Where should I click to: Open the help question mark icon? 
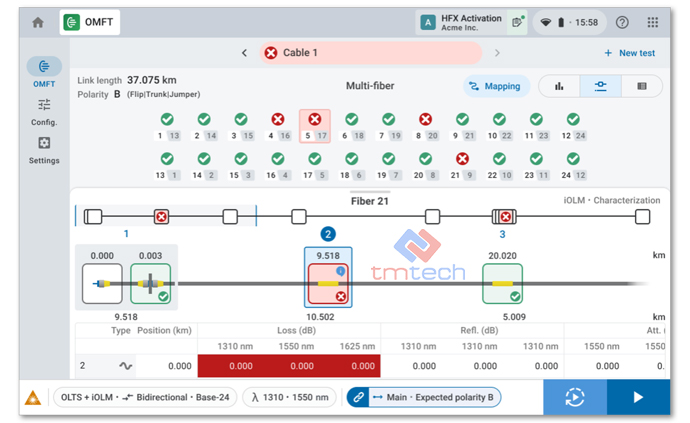click(622, 22)
